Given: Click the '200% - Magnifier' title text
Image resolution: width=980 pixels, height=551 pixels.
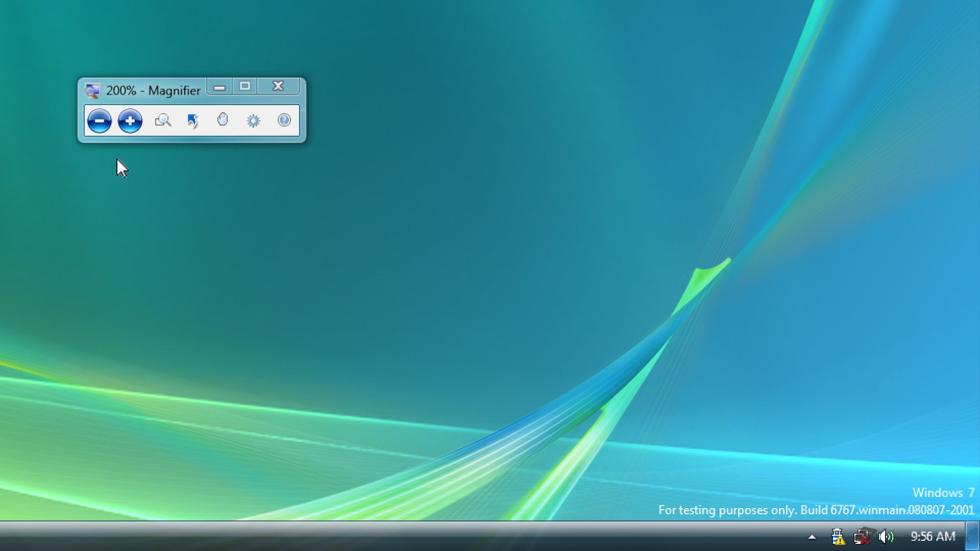Looking at the screenshot, I should point(153,91).
